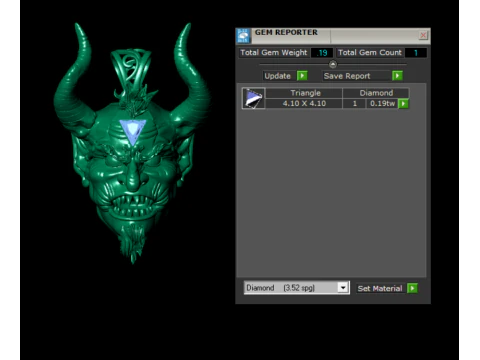Click the Total Gem Weight label
Image resolution: width=480 pixels, height=360 pixels.
point(274,53)
